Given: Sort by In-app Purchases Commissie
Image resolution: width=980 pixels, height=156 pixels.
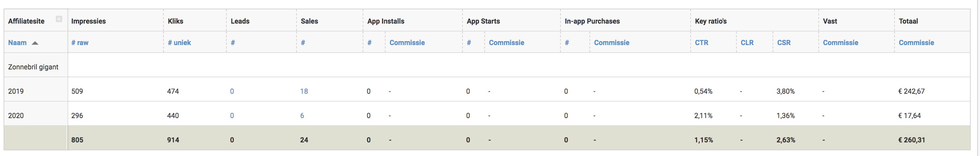Looking at the screenshot, I should pyautogui.click(x=612, y=43).
